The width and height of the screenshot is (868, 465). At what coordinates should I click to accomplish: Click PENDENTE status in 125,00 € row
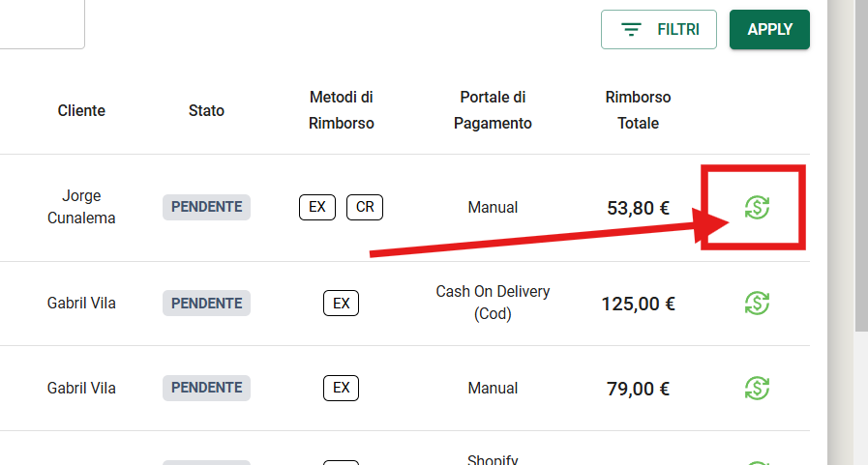pos(206,303)
